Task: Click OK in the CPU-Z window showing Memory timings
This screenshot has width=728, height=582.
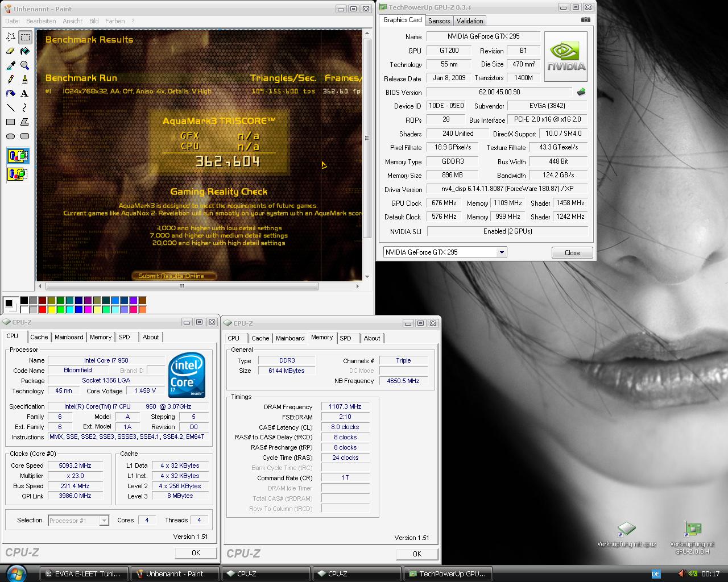Action: 417,554
